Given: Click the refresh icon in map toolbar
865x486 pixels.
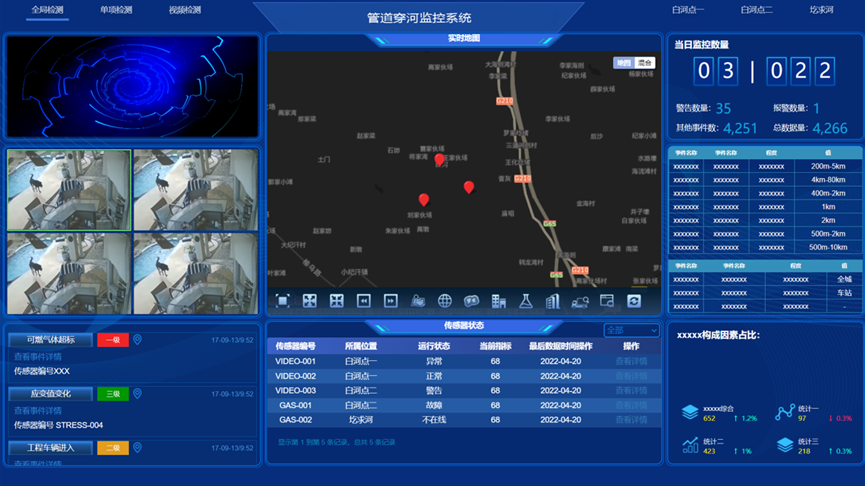Looking at the screenshot, I should click(634, 301).
